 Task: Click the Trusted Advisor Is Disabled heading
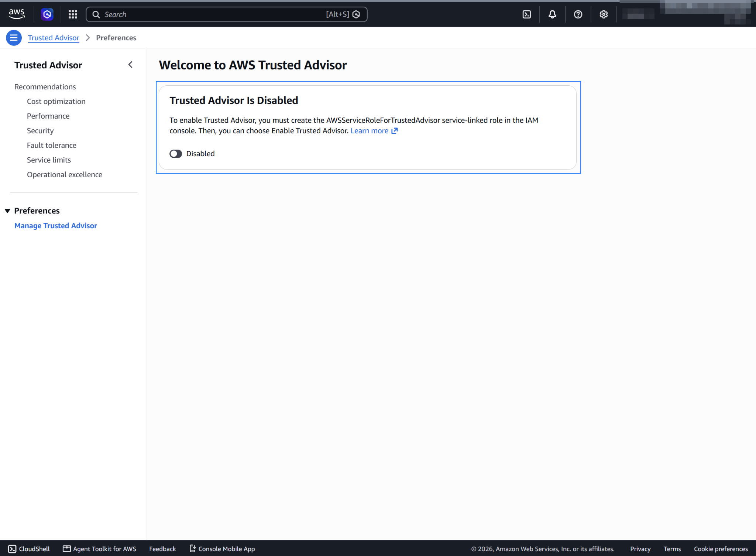tap(234, 100)
